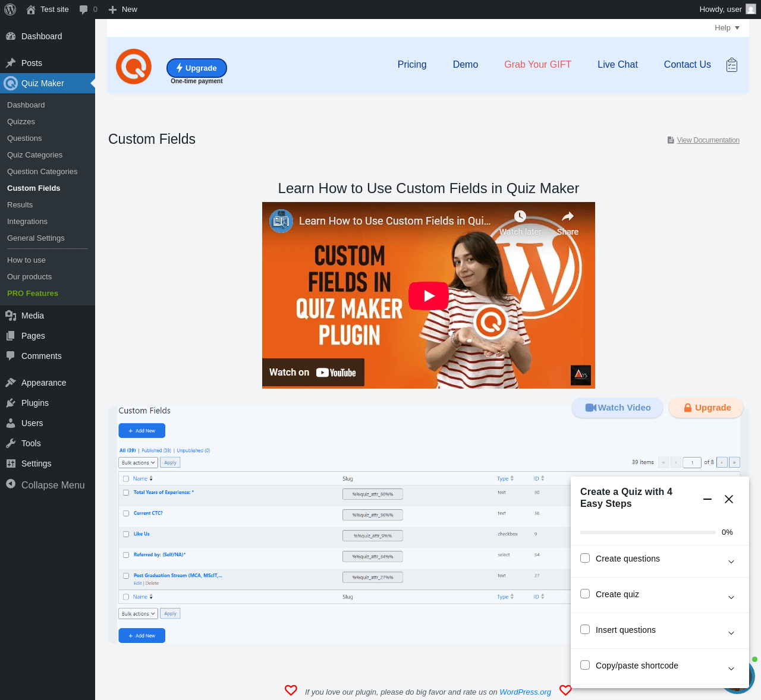761x700 pixels.
Task: Open Media library from the sidebar
Action: click(48, 316)
